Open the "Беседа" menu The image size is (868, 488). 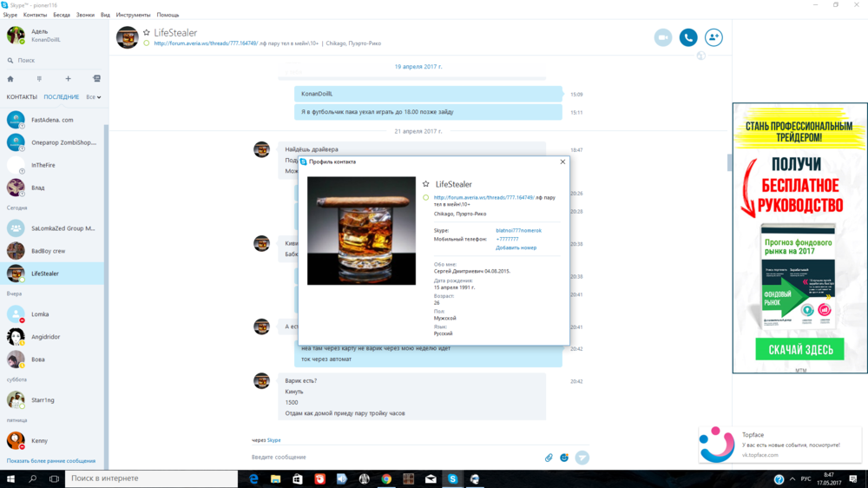62,15
